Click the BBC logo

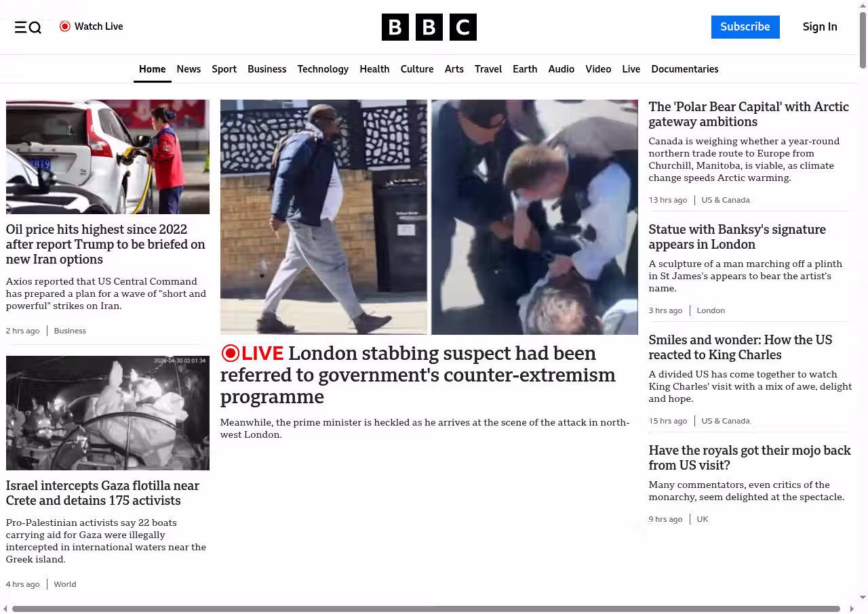coord(429,27)
